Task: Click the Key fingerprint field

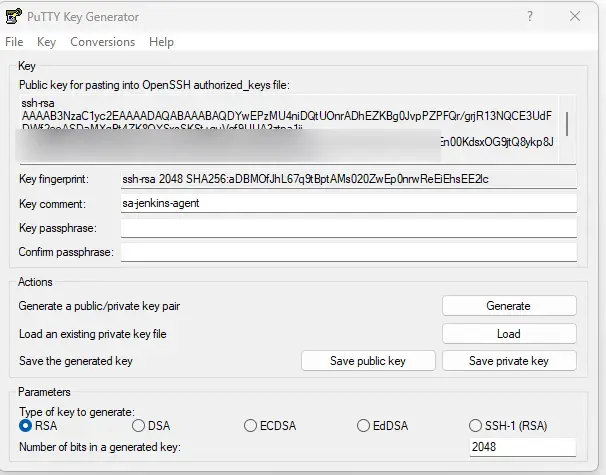Action: coord(349,179)
